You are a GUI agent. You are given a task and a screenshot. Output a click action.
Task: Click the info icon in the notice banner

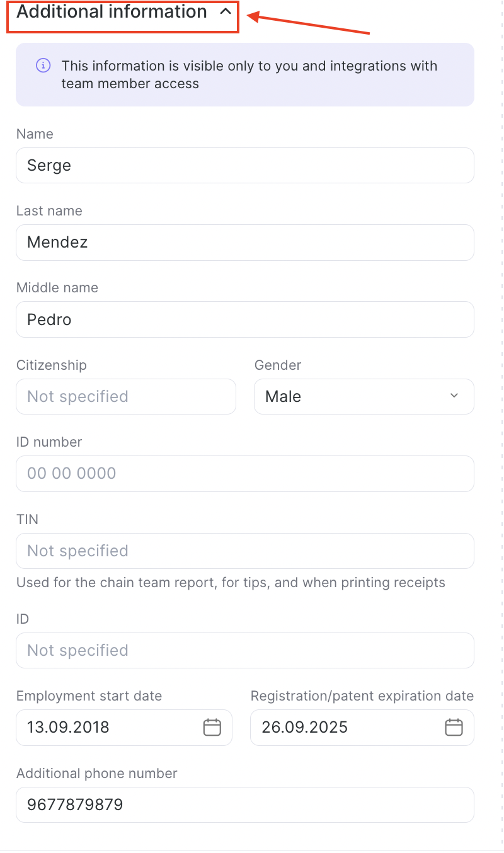point(43,66)
